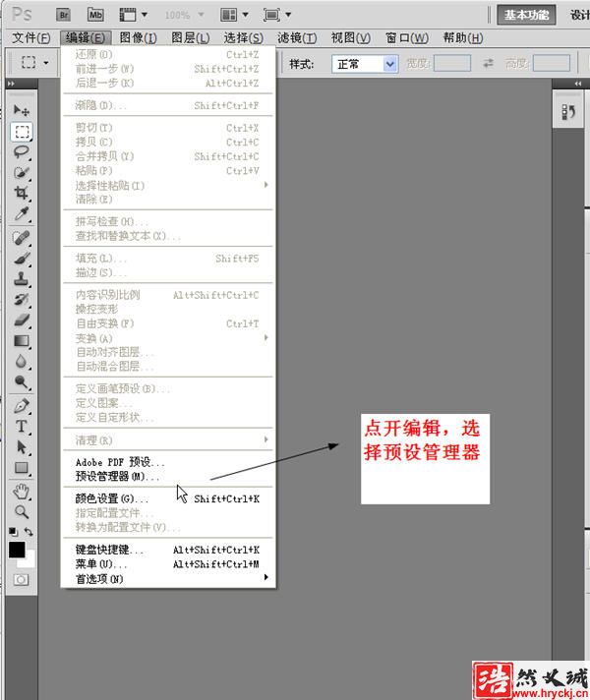
Task: Select the Lasso tool
Action: [x=21, y=151]
